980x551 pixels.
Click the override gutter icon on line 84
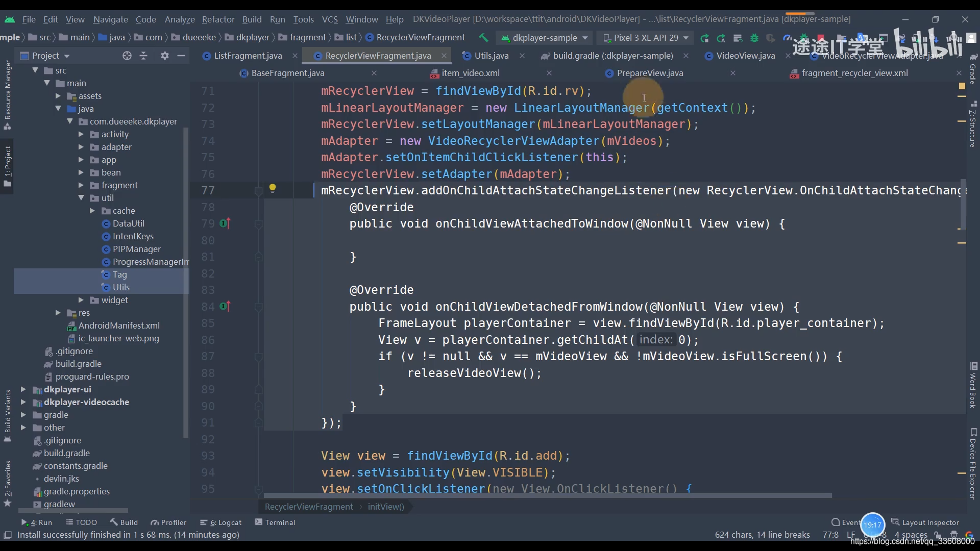225,306
